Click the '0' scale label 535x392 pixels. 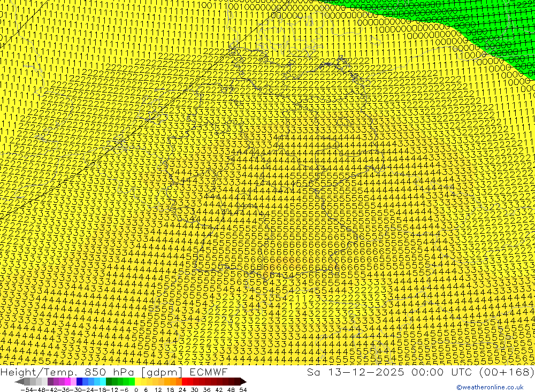tap(136, 390)
